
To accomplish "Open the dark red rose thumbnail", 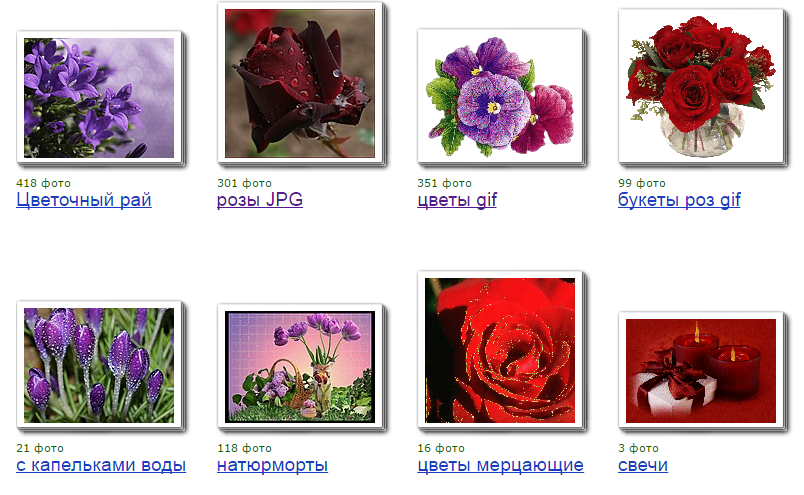I will pyautogui.click(x=300, y=83).
